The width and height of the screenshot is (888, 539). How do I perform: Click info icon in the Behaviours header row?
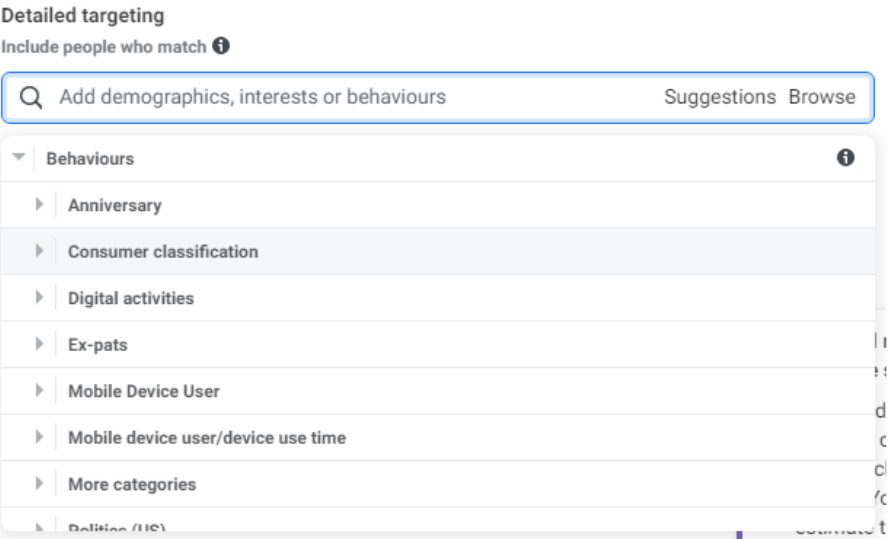(846, 158)
